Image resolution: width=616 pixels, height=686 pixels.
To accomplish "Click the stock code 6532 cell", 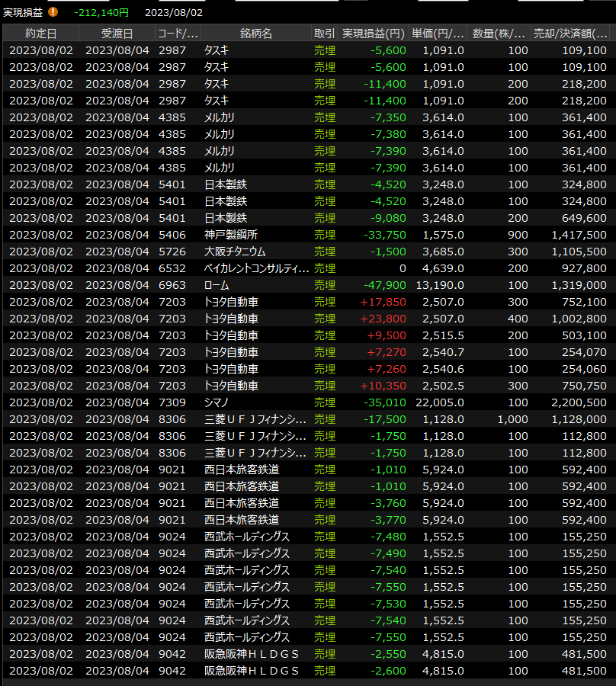I will (172, 268).
